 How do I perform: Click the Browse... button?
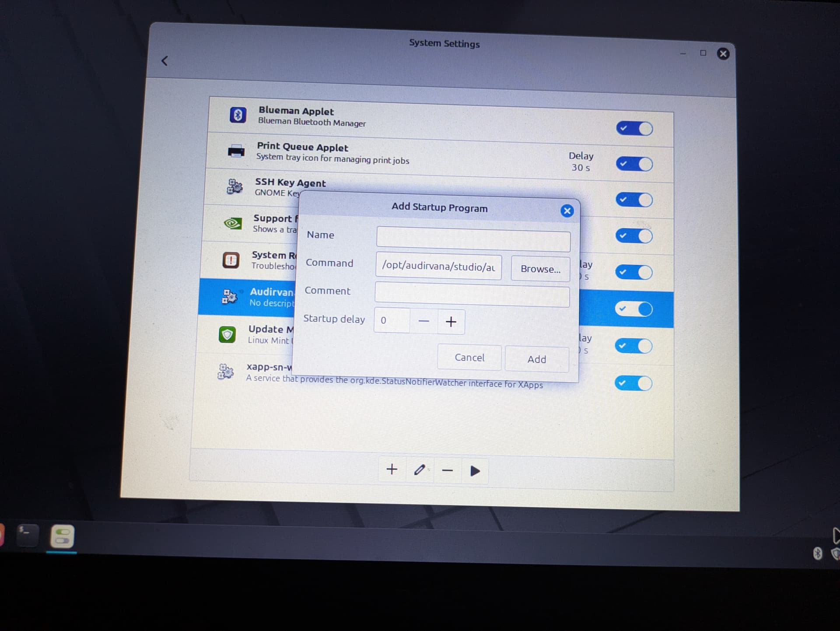540,269
